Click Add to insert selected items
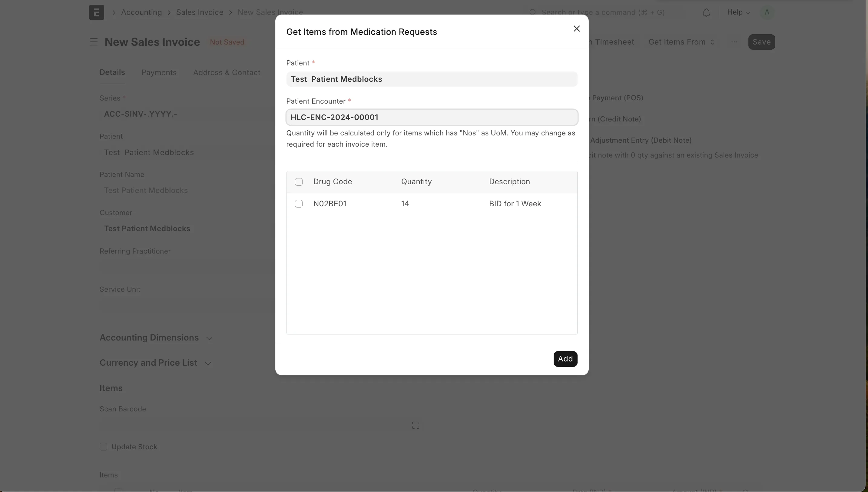This screenshot has width=868, height=492. click(x=565, y=358)
